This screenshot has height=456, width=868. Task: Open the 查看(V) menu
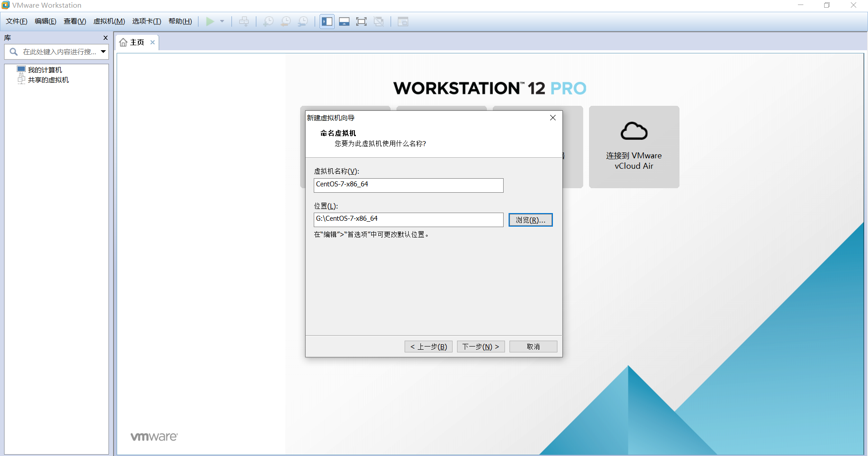click(75, 21)
